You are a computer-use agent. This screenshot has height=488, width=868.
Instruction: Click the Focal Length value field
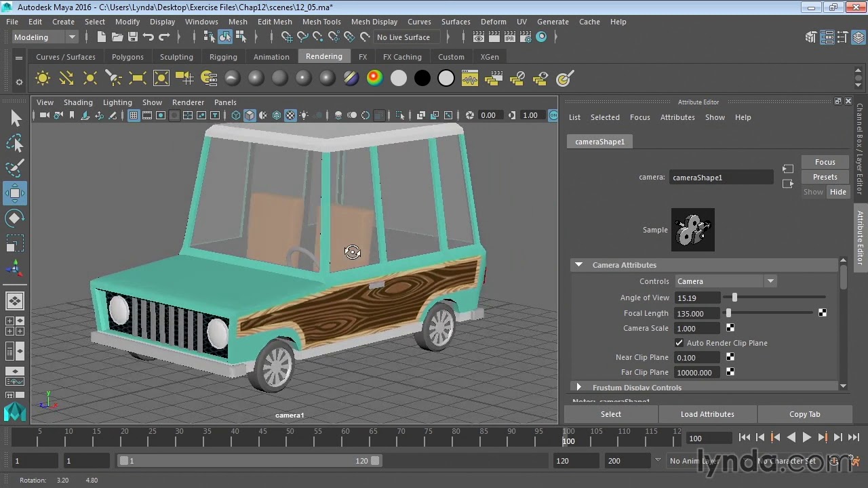(x=697, y=313)
